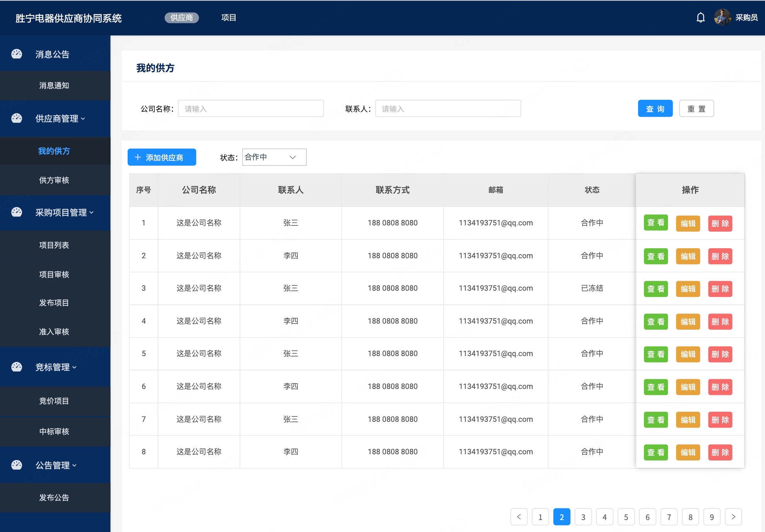Viewport: 765px width, 532px height.
Task: Open 准入审核 in the sidebar
Action: (x=54, y=332)
